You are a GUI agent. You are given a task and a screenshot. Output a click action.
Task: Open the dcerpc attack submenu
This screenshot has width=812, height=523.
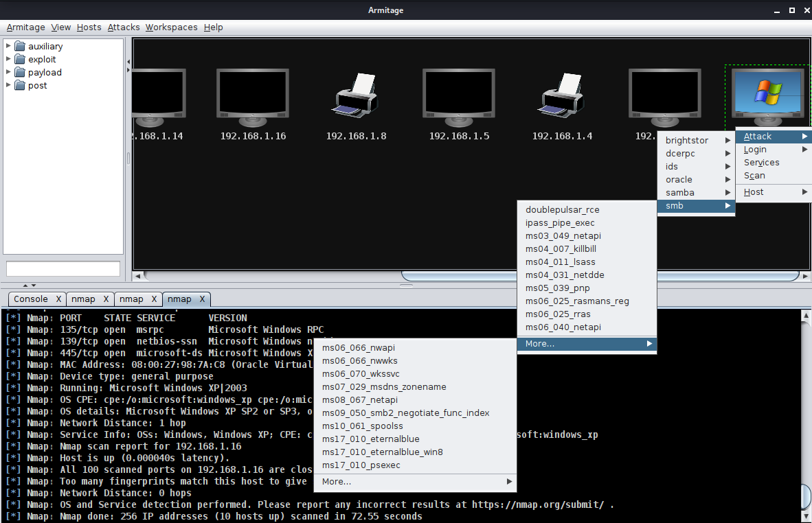696,153
